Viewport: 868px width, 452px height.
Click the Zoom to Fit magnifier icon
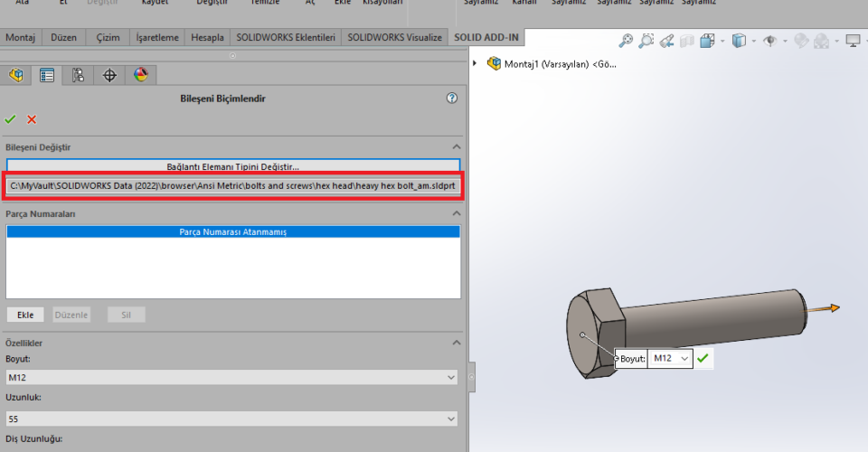(x=626, y=41)
